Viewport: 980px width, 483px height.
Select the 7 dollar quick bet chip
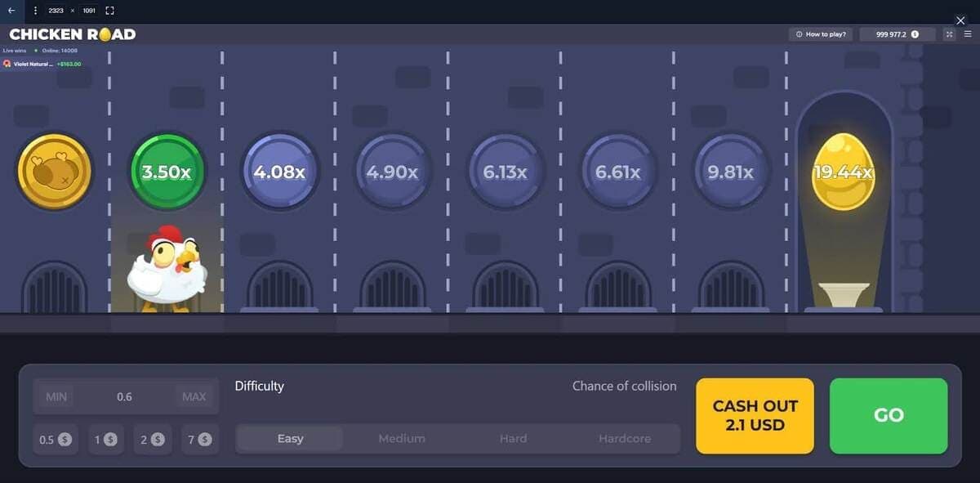click(x=198, y=440)
